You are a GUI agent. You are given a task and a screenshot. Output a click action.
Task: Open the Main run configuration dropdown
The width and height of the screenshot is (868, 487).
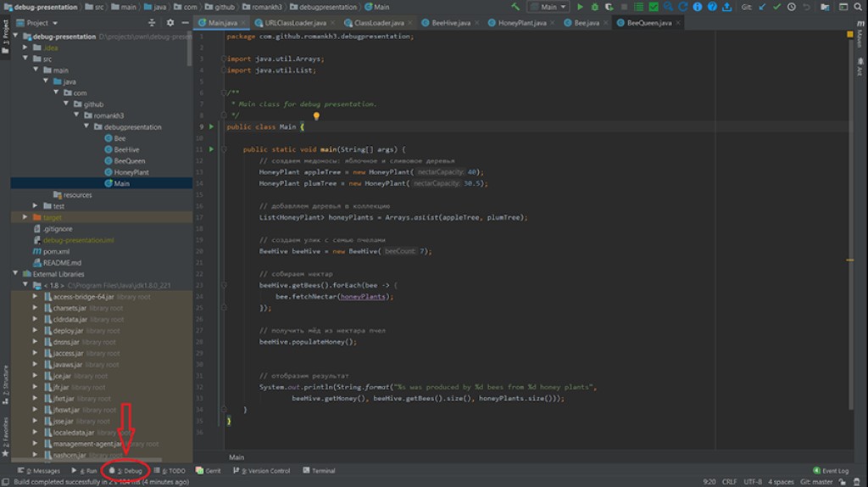click(x=548, y=7)
